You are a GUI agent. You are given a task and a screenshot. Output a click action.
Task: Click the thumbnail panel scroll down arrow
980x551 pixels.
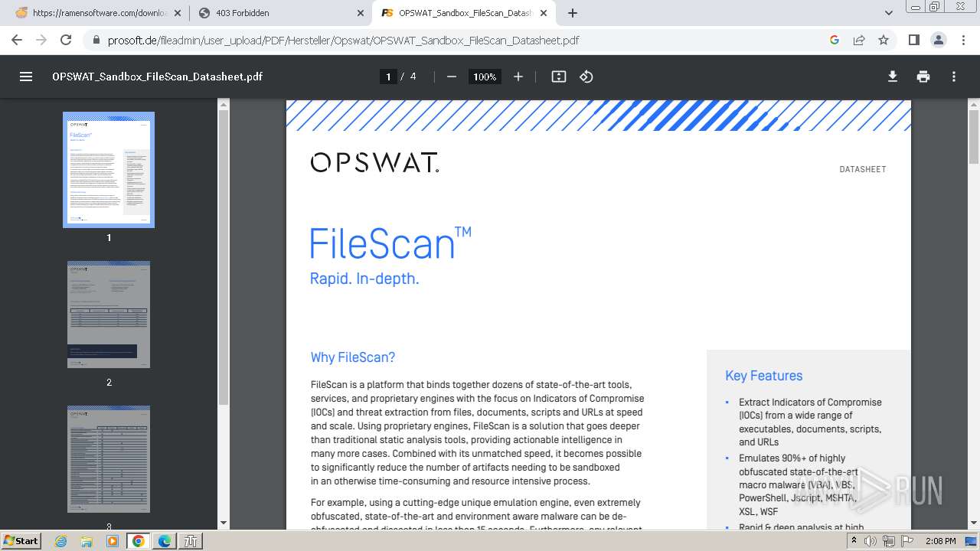coord(224,523)
